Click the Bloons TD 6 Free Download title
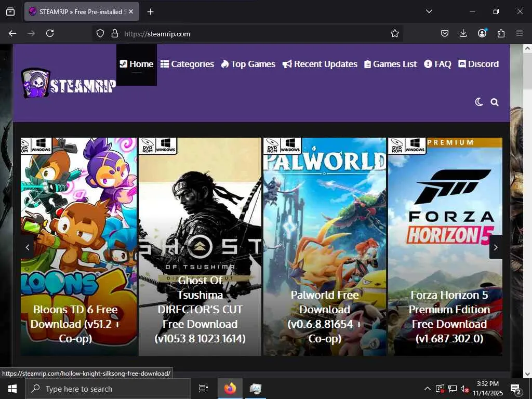Screen dimensions: 532x399 [x=75, y=324]
